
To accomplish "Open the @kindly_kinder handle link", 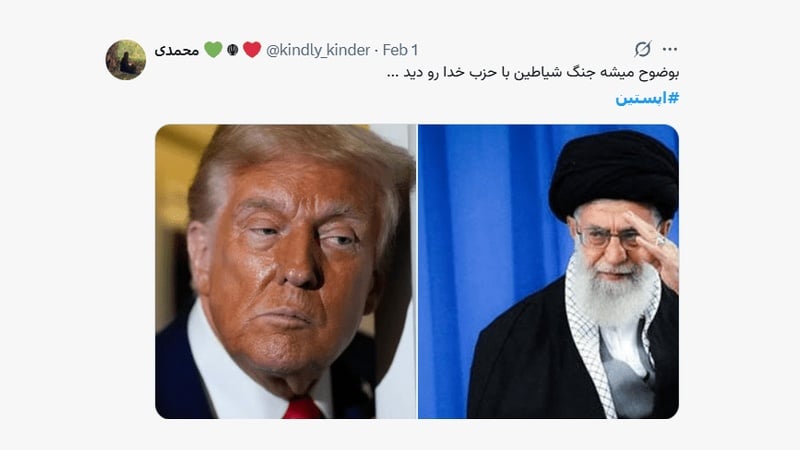I will (318, 50).
